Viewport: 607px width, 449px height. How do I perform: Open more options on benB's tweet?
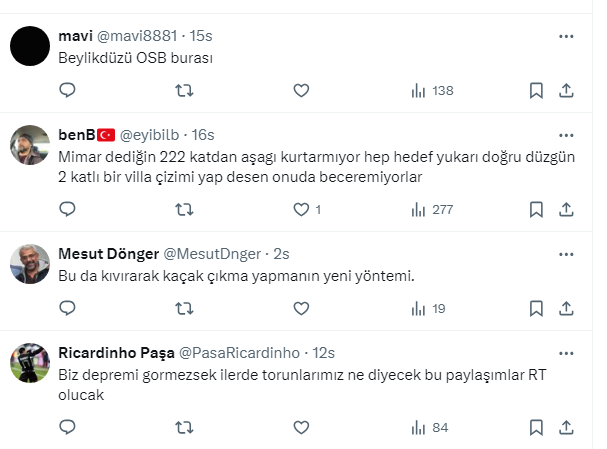click(x=566, y=135)
